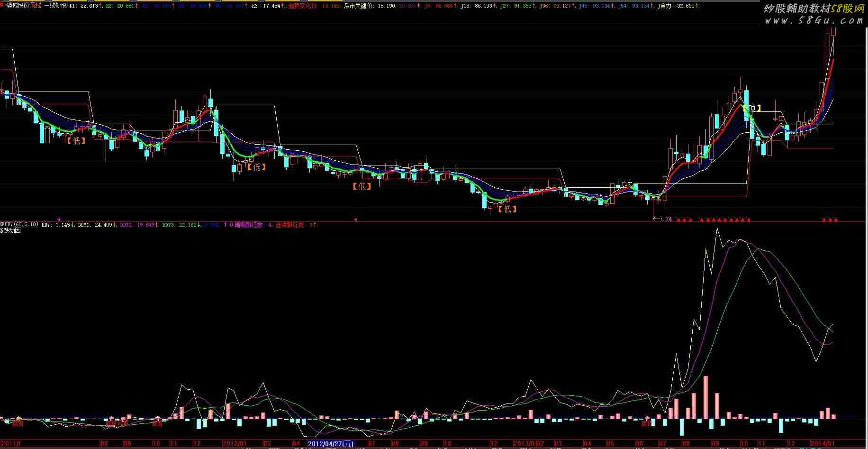Open the 一线炒股 indicator name

[55, 6]
